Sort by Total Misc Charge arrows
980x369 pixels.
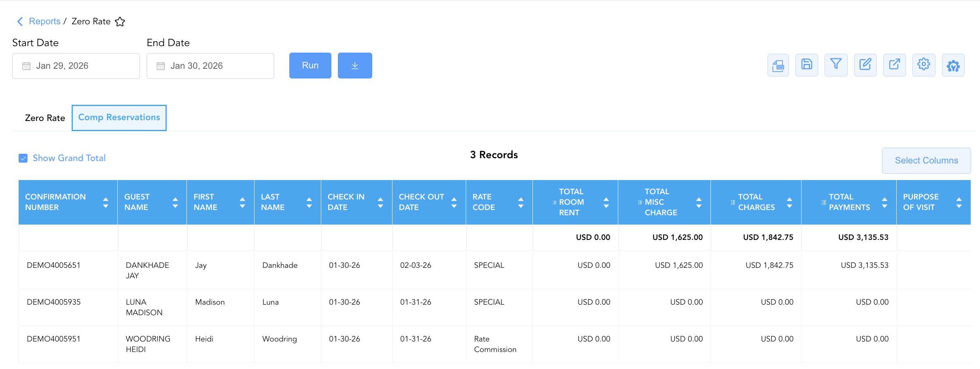click(699, 203)
